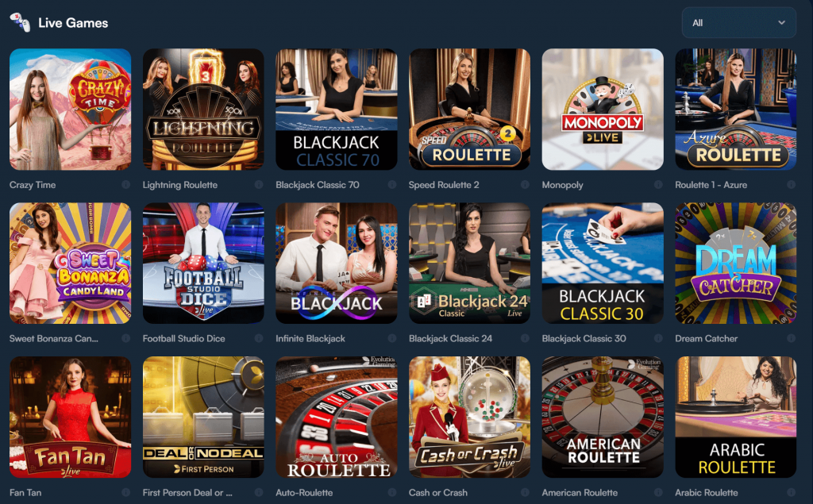Expand the All filter dropdown
Viewport: 813px width, 504px height.
click(x=739, y=23)
